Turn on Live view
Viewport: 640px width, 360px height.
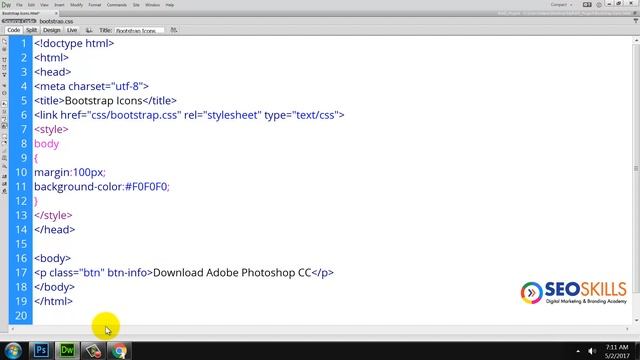(x=72, y=30)
